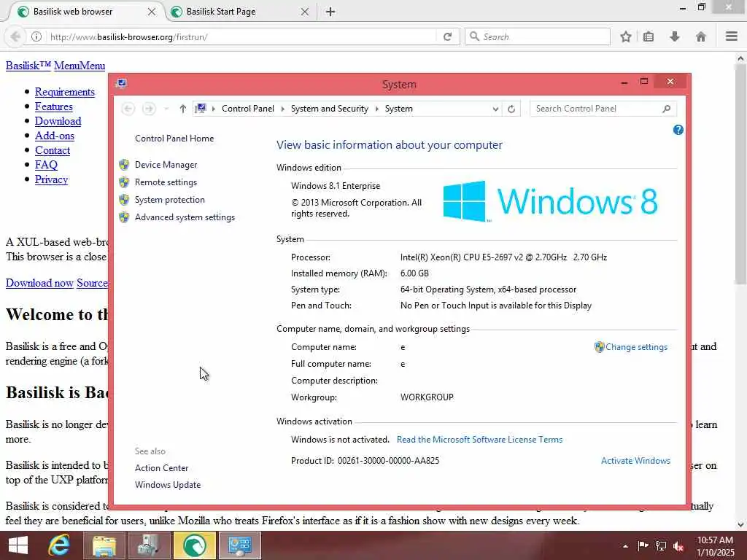Open the Basilisk hamburger menu icon
The image size is (747, 560).
pos(732,36)
